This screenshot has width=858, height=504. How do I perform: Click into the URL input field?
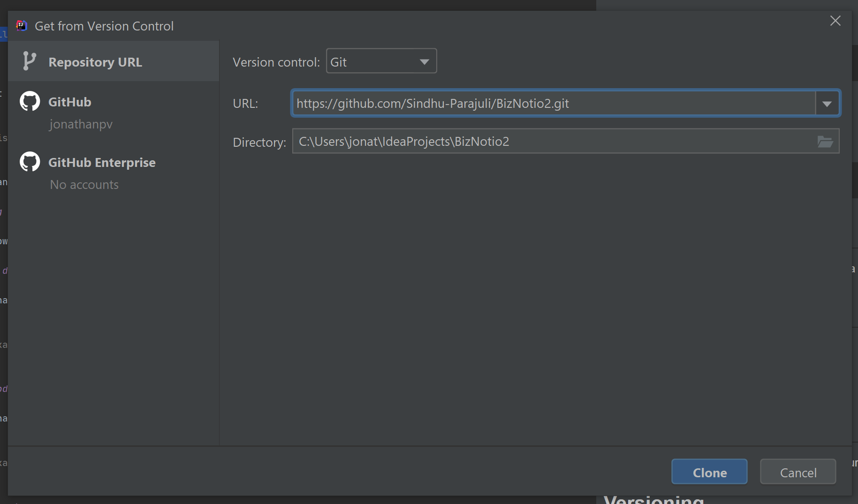554,103
